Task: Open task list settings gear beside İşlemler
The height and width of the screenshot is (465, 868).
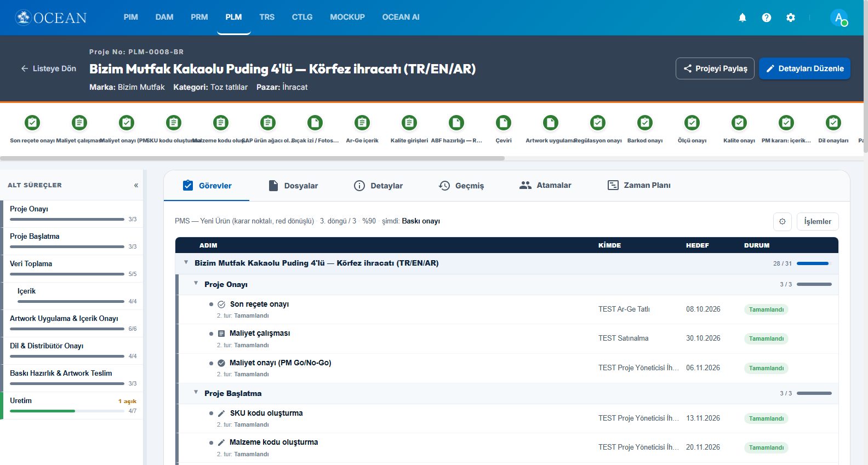Action: [783, 221]
